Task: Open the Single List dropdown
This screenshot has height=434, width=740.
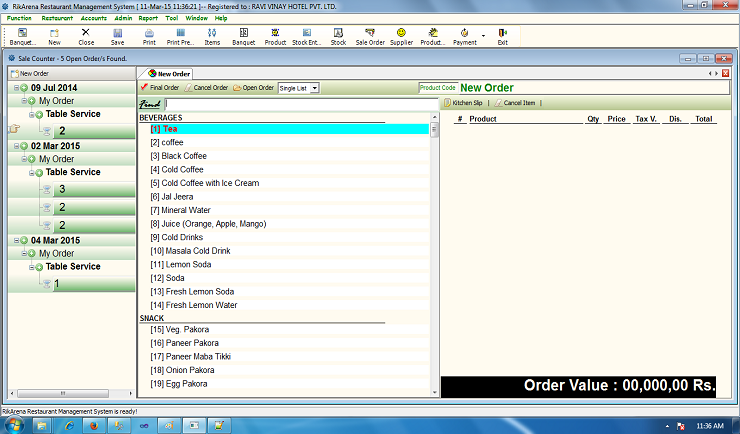Action: click(298, 88)
